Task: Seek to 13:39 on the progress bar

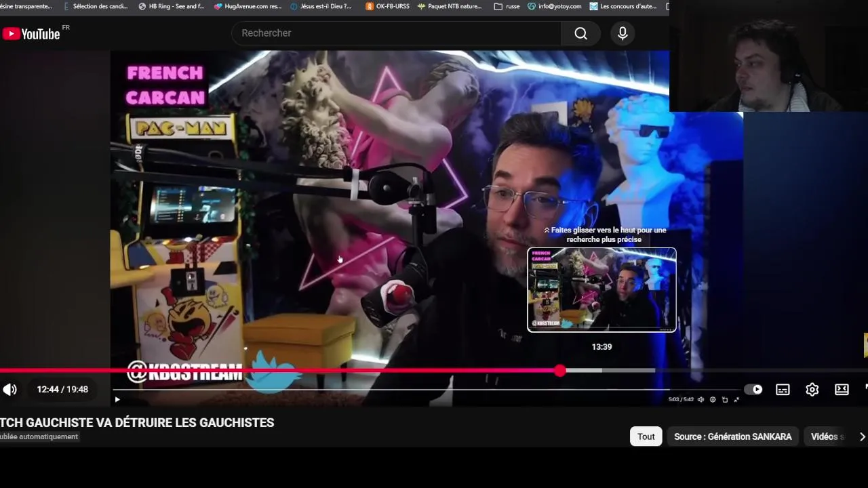Action: [x=601, y=371]
